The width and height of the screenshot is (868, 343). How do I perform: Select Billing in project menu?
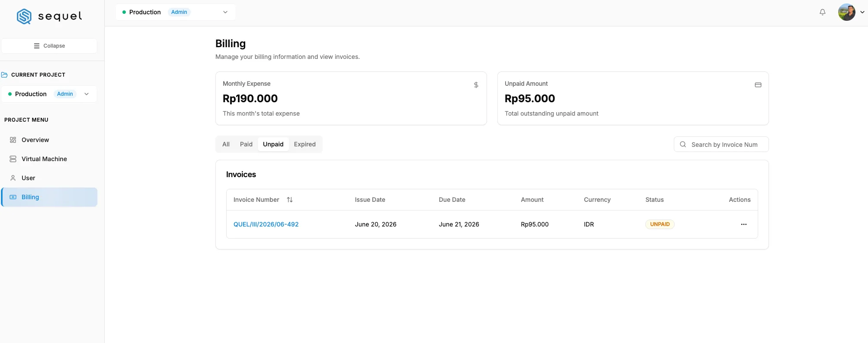coord(49,197)
